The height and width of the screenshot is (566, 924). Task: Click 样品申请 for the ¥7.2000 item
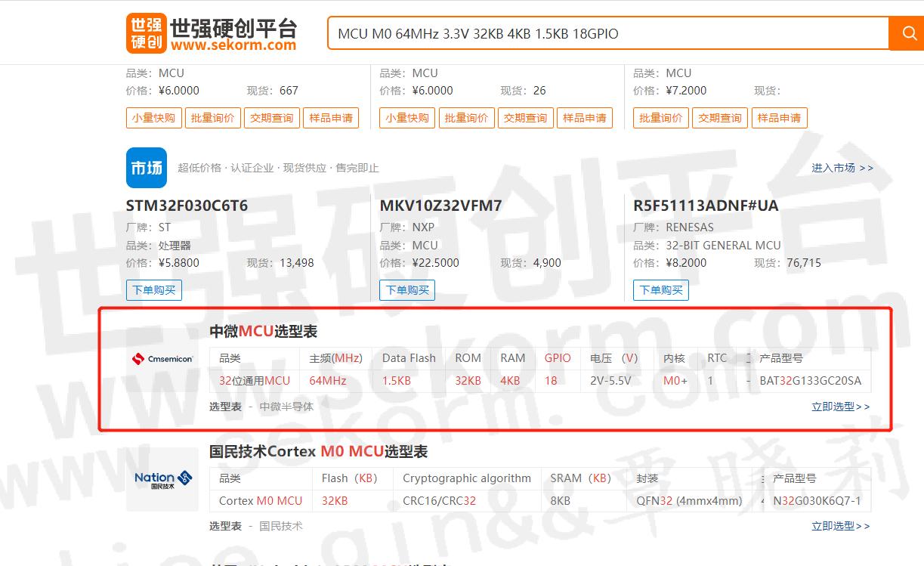click(780, 118)
